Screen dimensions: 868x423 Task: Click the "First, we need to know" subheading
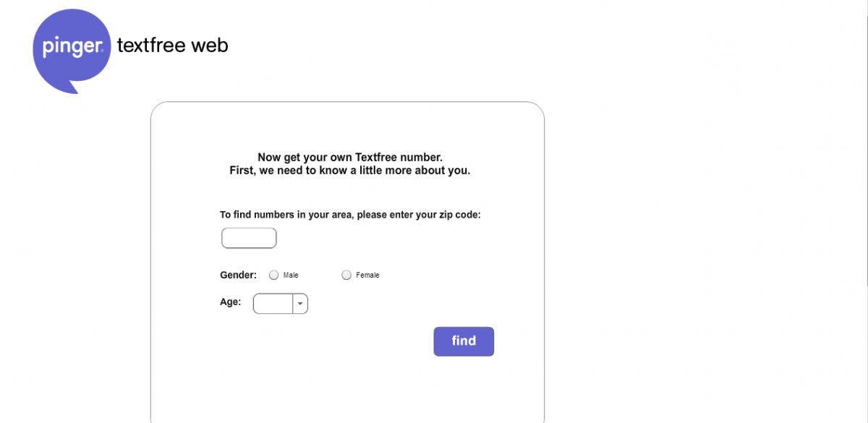pos(350,171)
